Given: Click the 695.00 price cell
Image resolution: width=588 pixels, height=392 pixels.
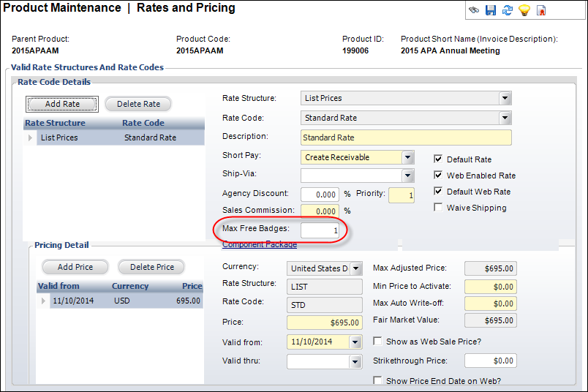Looking at the screenshot, I should (x=188, y=301).
